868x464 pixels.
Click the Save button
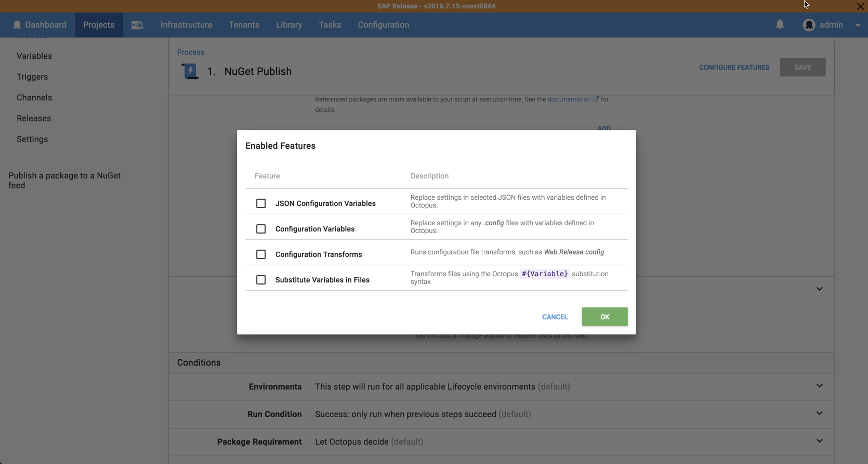(803, 68)
